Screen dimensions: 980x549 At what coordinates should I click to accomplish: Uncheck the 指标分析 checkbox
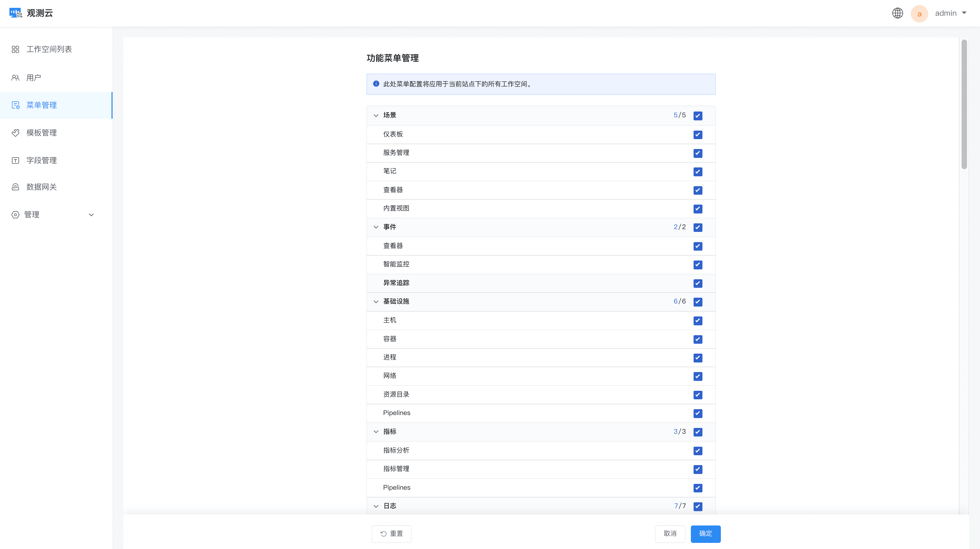click(698, 451)
